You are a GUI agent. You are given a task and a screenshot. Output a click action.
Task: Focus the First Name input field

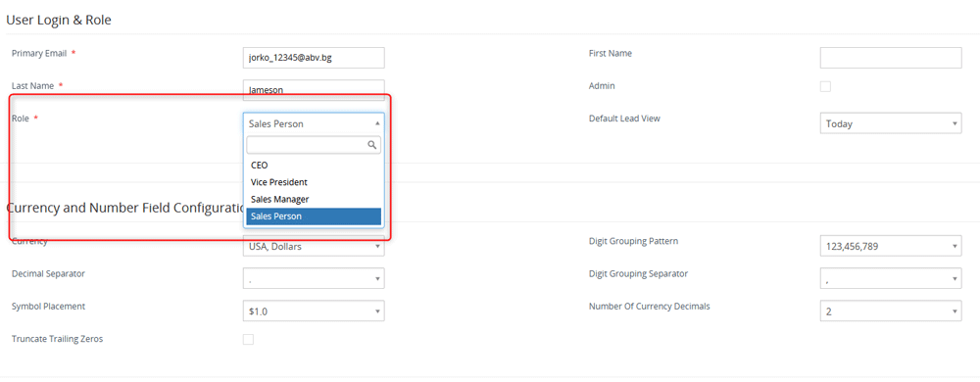click(x=890, y=58)
